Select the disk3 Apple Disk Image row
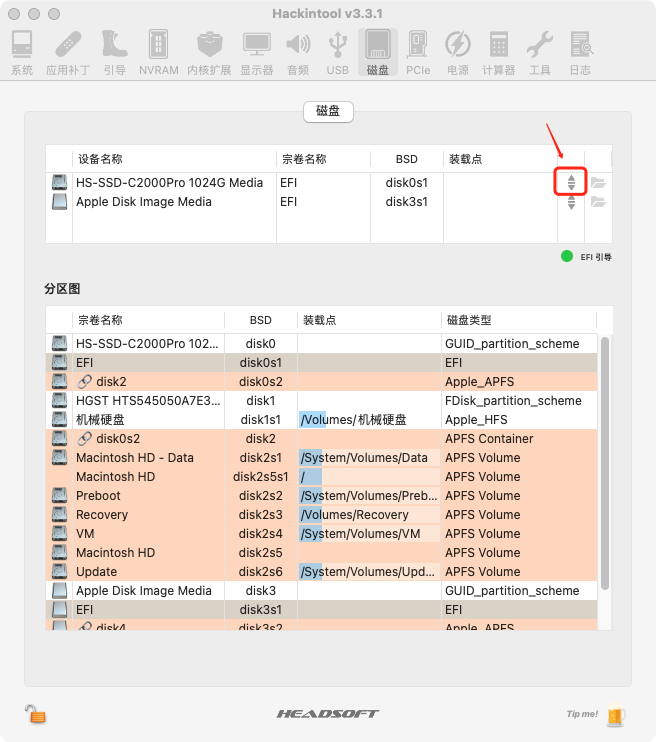656x742 pixels. pos(322,591)
